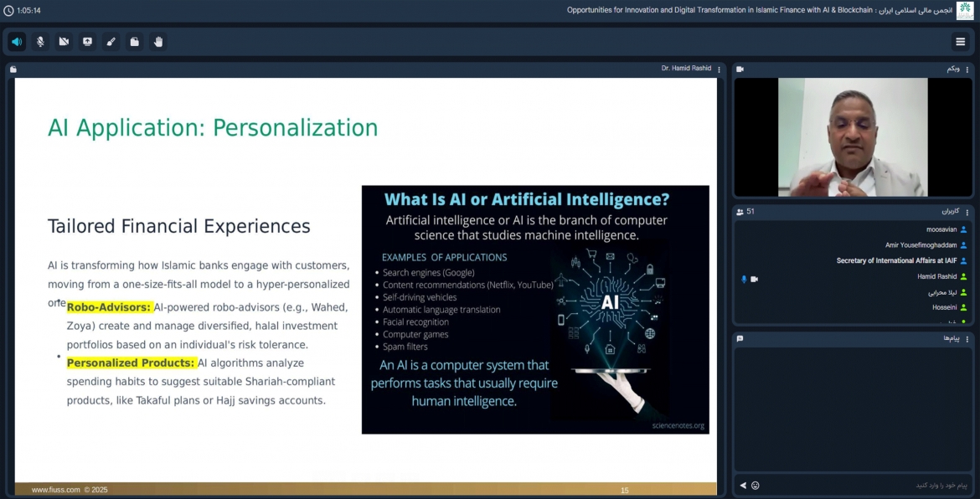Screen dimensions: 980x499
Task: Open the hamburger menu at top right
Action: point(960,42)
